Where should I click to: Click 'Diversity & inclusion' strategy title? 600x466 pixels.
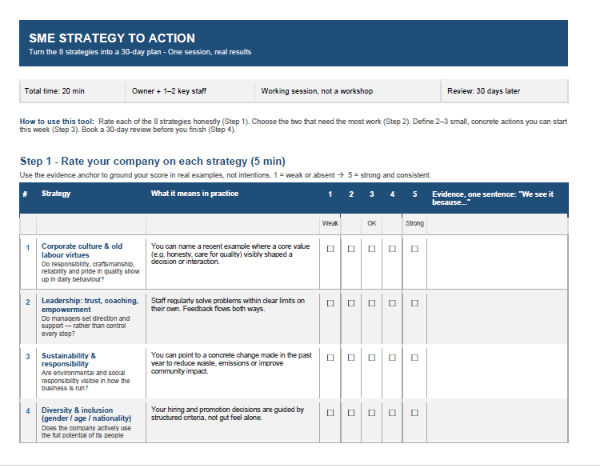pos(86,414)
